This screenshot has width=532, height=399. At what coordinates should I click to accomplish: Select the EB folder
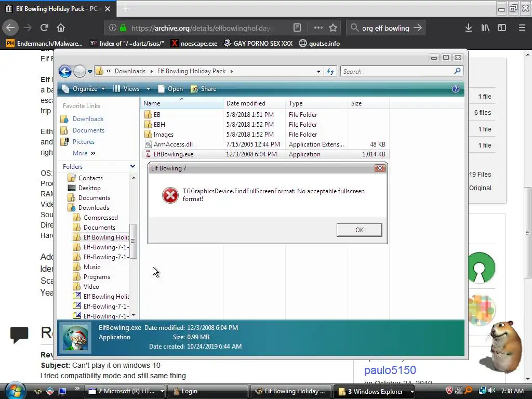click(x=157, y=115)
